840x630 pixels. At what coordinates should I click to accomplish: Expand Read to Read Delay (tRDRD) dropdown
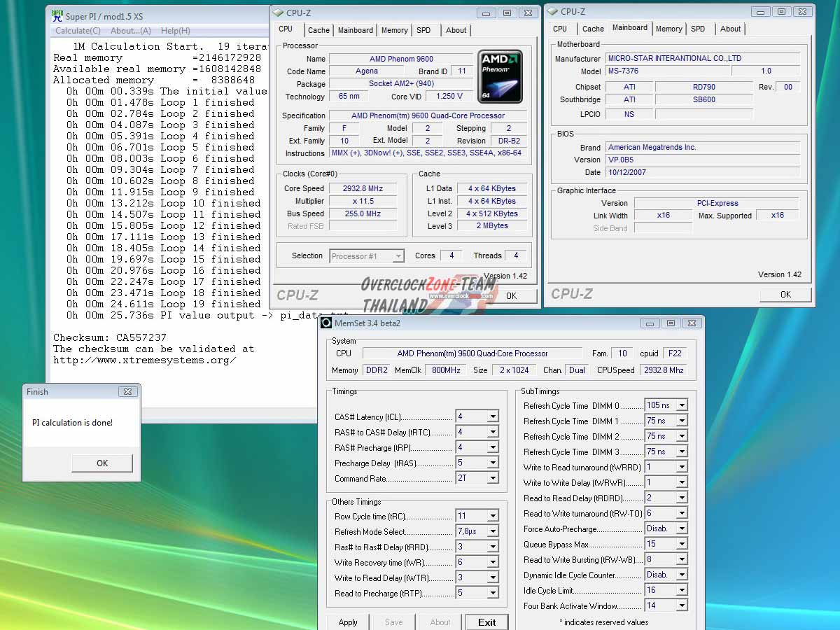point(682,498)
